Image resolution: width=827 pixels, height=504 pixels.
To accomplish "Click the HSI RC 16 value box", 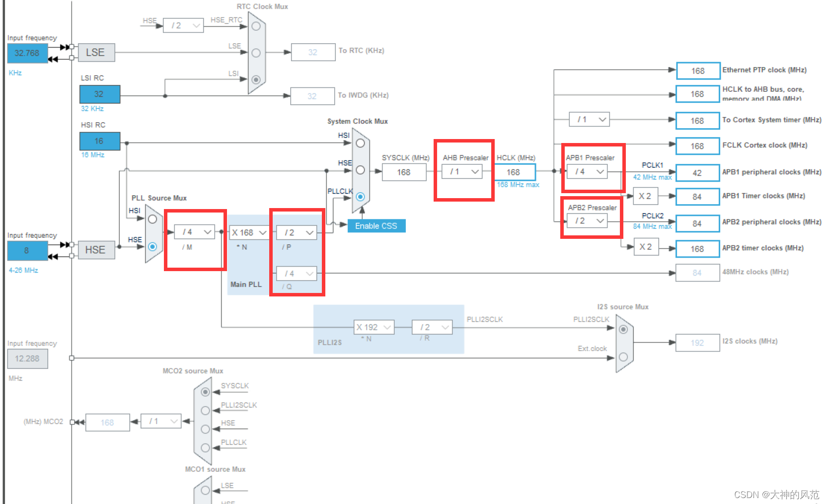I will [x=100, y=141].
